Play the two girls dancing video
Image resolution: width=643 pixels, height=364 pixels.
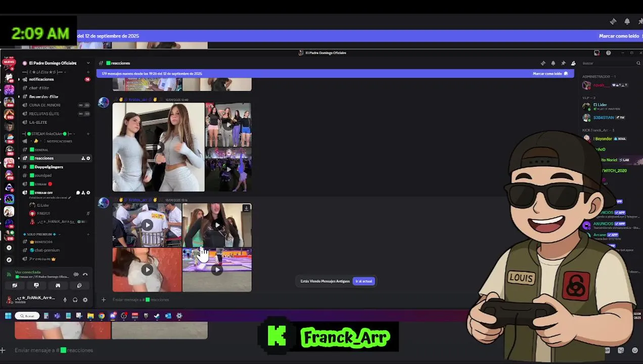click(159, 147)
